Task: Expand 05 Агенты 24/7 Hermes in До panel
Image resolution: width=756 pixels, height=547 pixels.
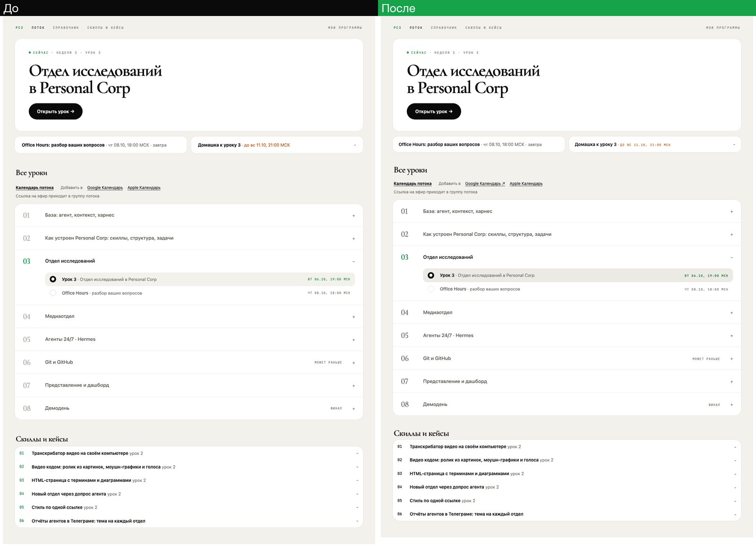Action: (353, 340)
